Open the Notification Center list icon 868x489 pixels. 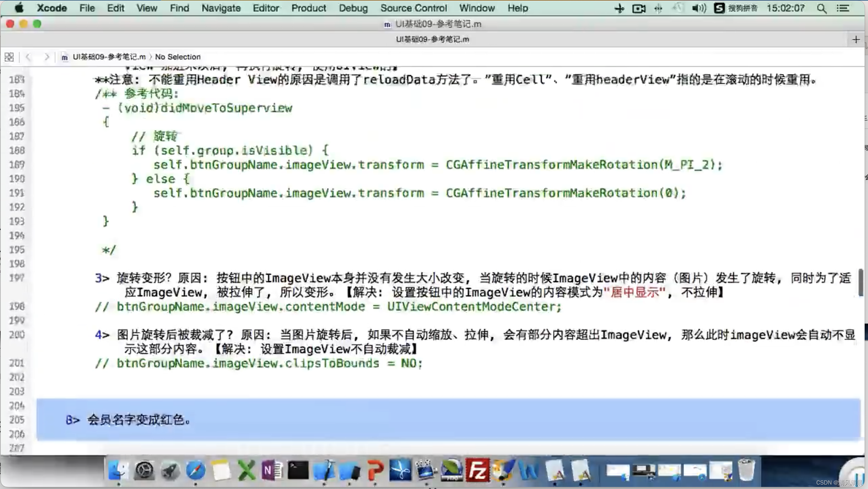[x=843, y=8]
